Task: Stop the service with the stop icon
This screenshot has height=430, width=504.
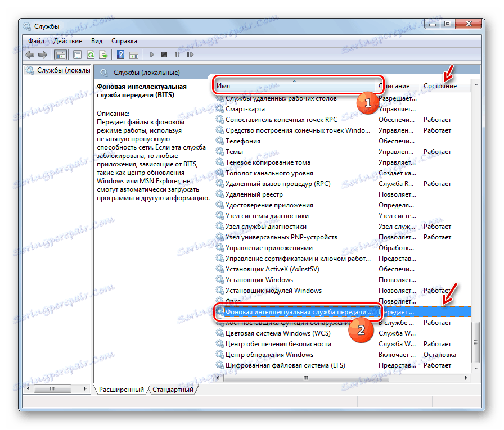Action: pos(164,55)
